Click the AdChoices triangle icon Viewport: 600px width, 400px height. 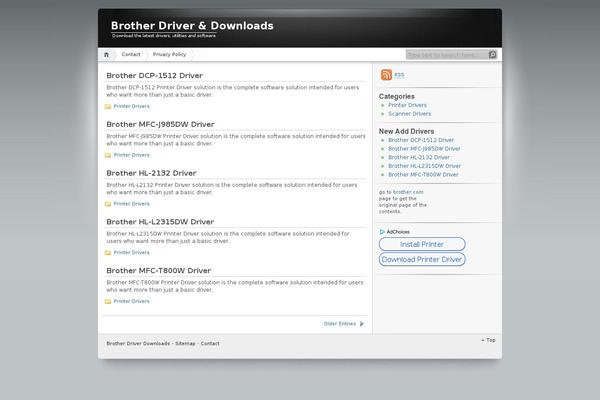[382, 232]
